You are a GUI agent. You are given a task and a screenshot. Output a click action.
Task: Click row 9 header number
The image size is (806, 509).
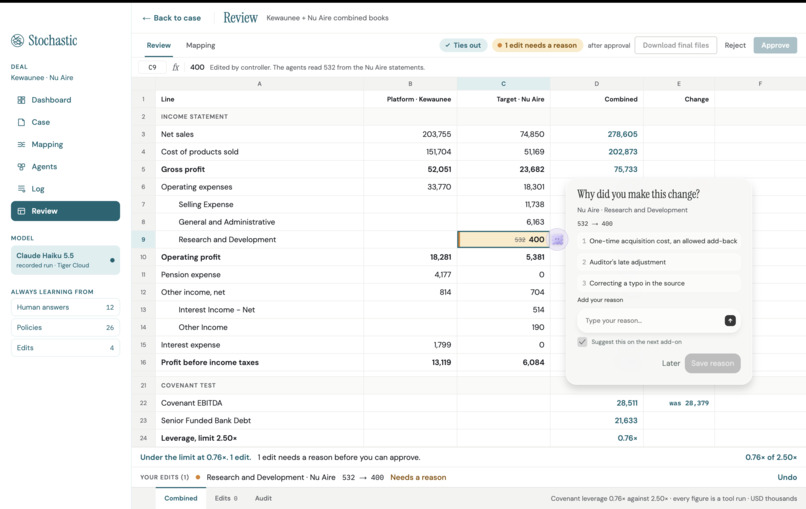143,240
